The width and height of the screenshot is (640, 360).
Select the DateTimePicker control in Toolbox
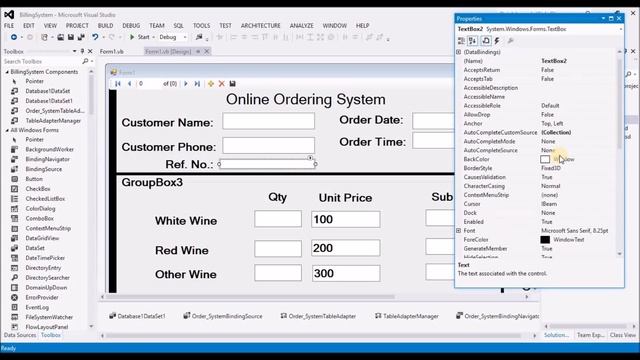point(45,258)
